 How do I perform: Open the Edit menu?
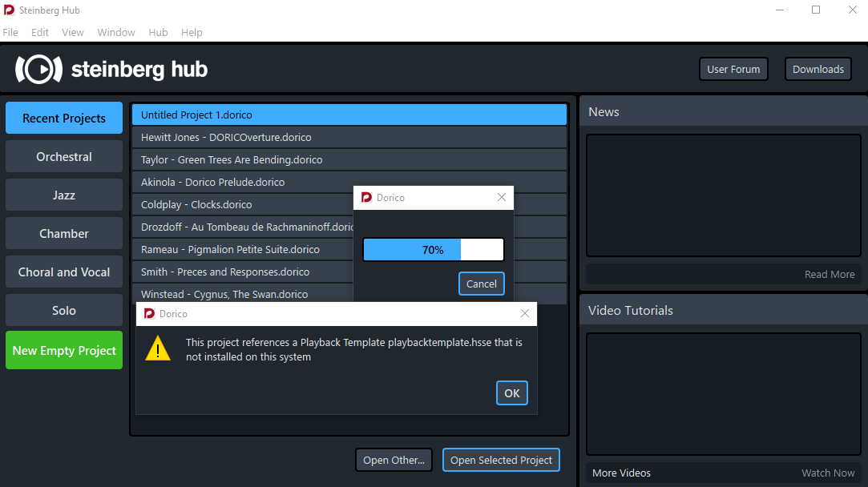(x=40, y=33)
